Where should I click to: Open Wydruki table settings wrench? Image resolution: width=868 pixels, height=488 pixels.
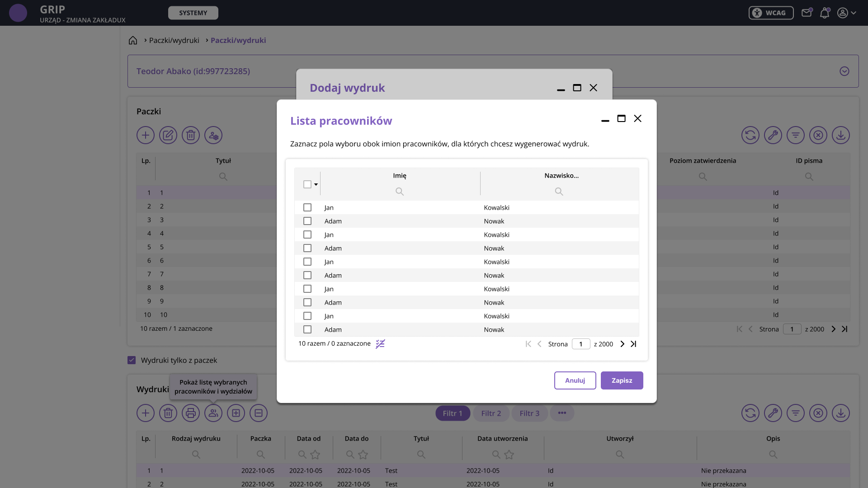(x=773, y=413)
